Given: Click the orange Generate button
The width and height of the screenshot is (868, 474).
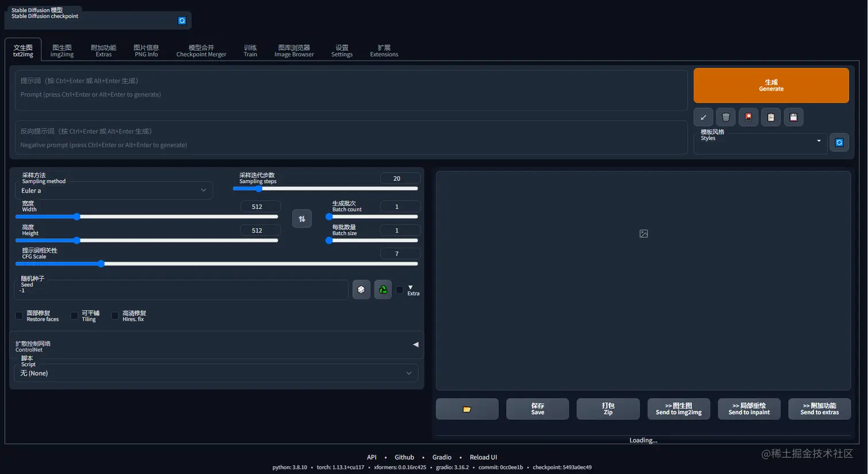Looking at the screenshot, I should point(771,86).
